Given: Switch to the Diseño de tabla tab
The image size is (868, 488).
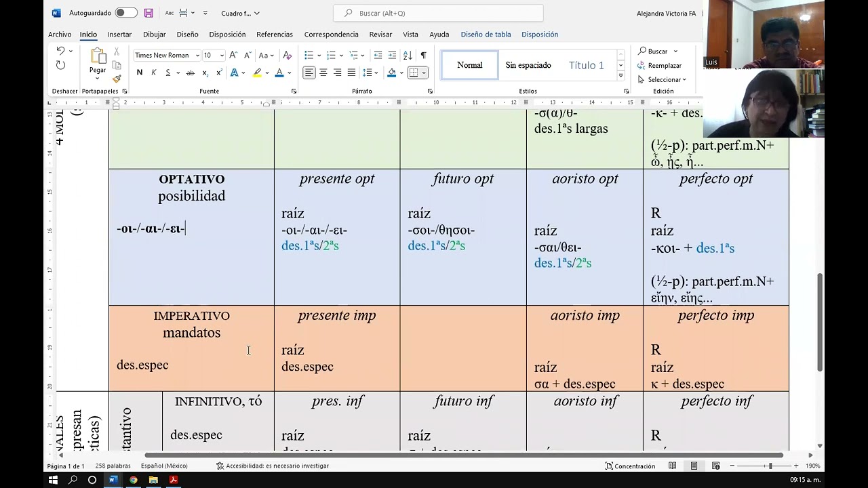Looking at the screenshot, I should point(486,34).
